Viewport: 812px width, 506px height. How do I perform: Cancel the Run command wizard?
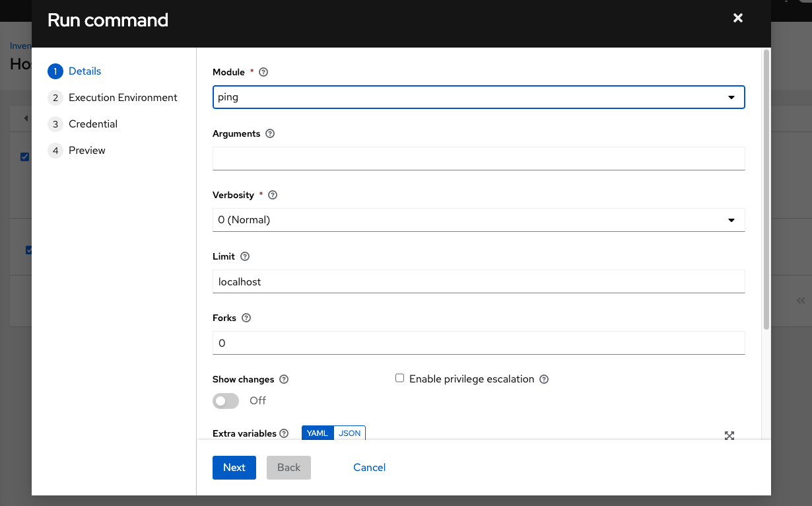[369, 467]
